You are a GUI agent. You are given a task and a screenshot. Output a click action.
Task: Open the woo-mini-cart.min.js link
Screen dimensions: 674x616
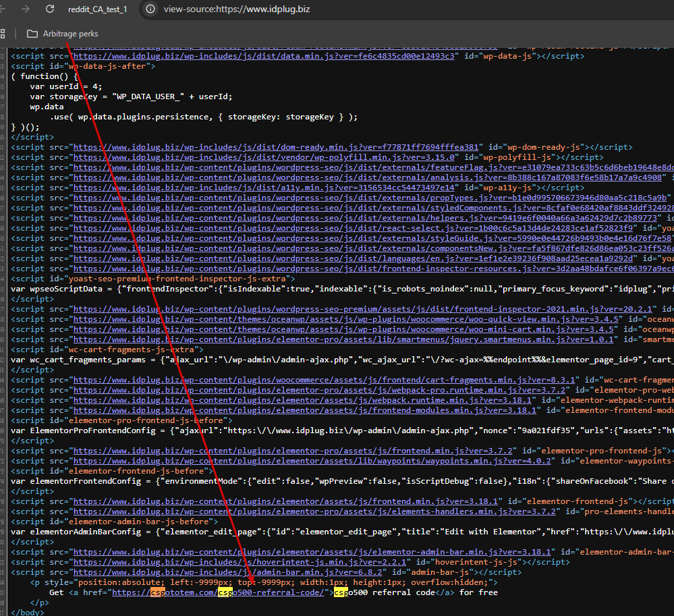343,329
